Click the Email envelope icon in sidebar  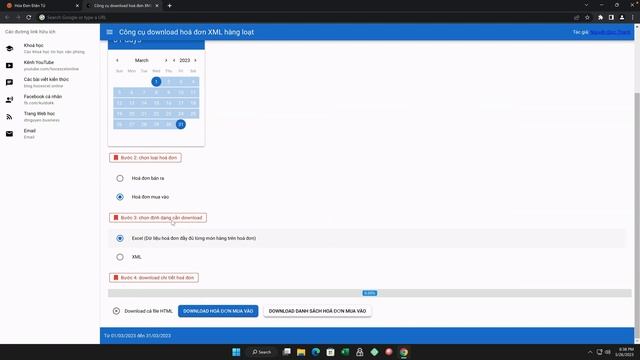9,134
